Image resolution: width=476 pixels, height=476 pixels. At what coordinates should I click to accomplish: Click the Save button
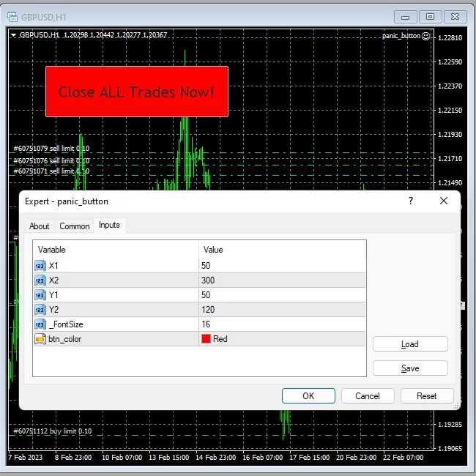(410, 368)
